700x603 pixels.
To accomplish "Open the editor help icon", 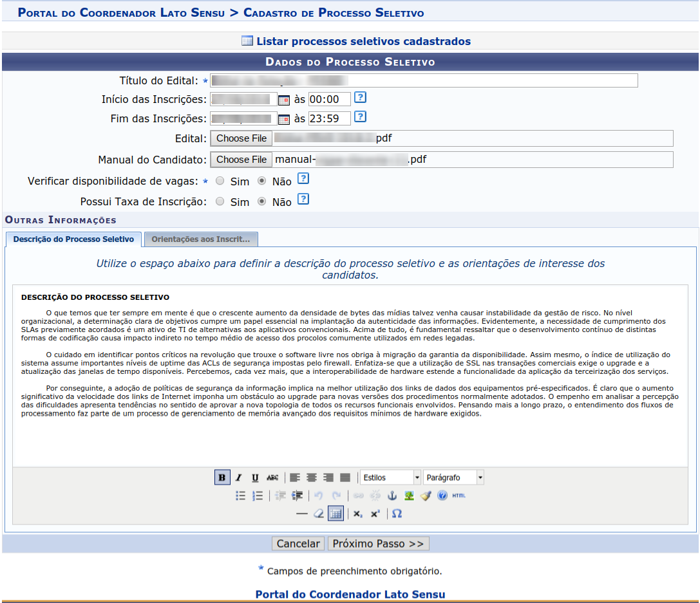I will tap(442, 496).
